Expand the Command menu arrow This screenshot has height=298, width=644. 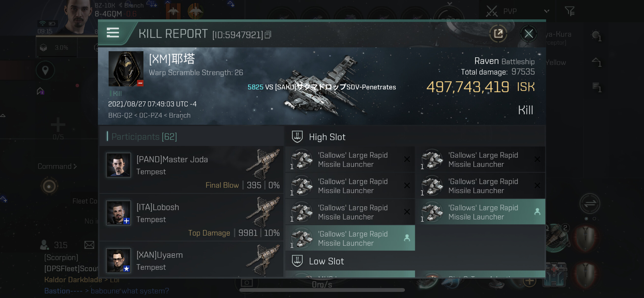[x=75, y=166]
